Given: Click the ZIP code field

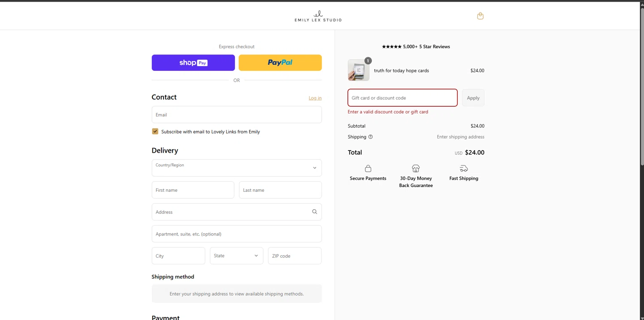Looking at the screenshot, I should 295,256.
